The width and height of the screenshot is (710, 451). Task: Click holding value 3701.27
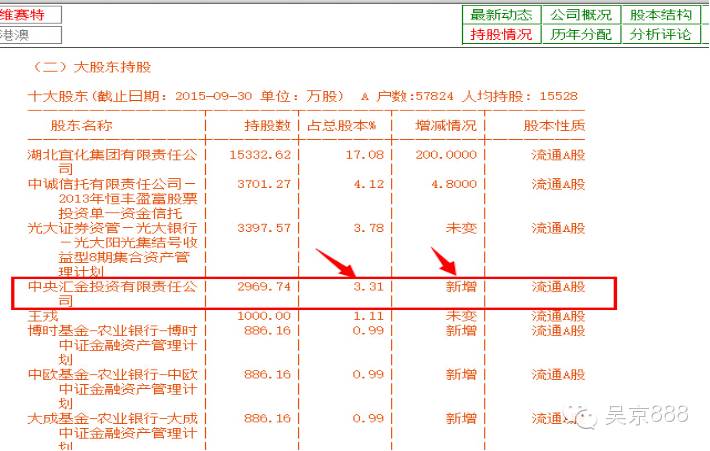[x=264, y=184]
